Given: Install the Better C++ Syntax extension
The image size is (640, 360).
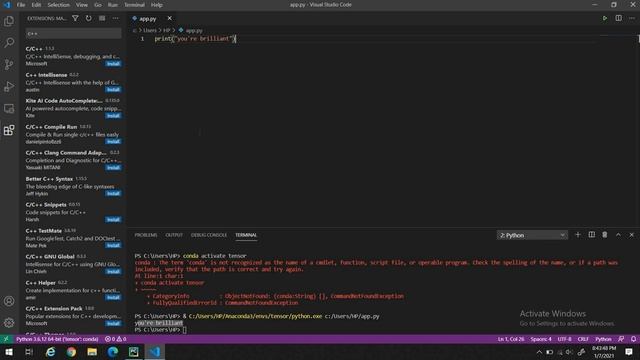Looking at the screenshot, I should pos(113,193).
